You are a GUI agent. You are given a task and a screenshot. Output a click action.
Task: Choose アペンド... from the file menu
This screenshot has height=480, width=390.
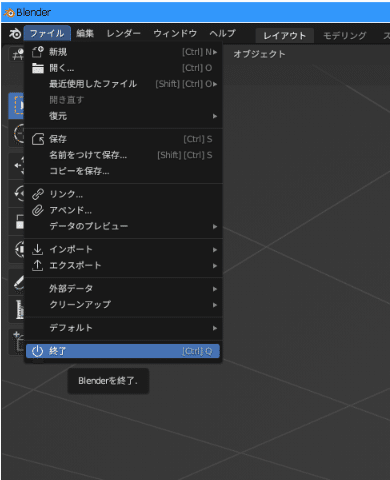tap(123, 210)
